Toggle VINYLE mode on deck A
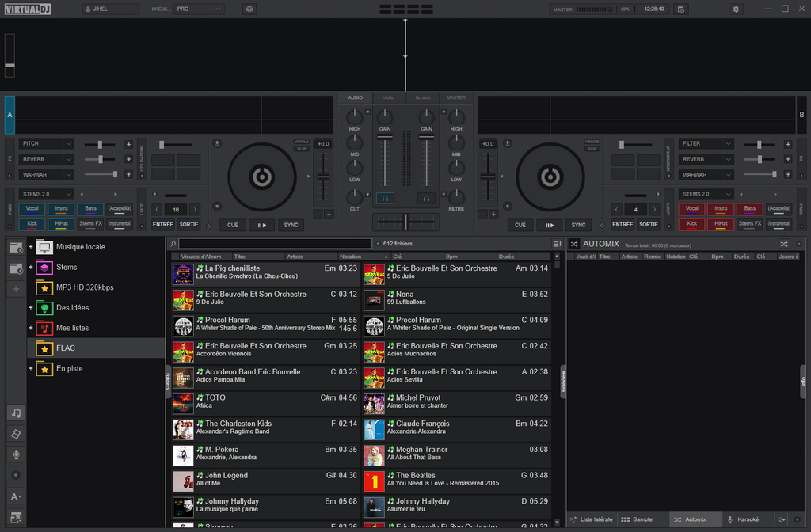Screen dimensions: 811x532 [301, 142]
